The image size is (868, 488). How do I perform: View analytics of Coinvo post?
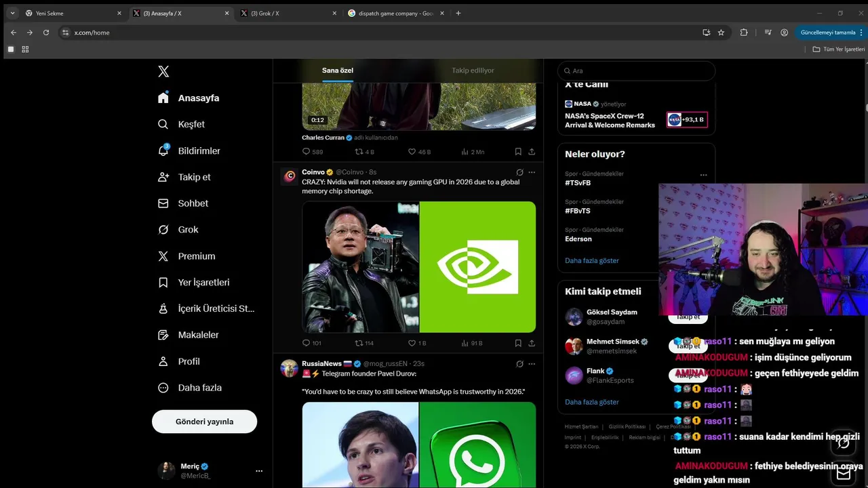point(471,343)
